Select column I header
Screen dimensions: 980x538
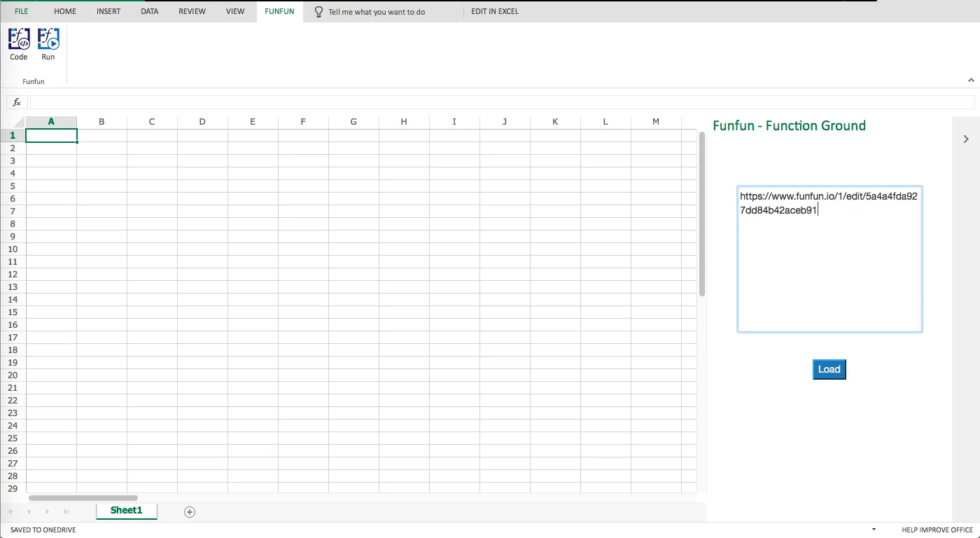pyautogui.click(x=454, y=122)
